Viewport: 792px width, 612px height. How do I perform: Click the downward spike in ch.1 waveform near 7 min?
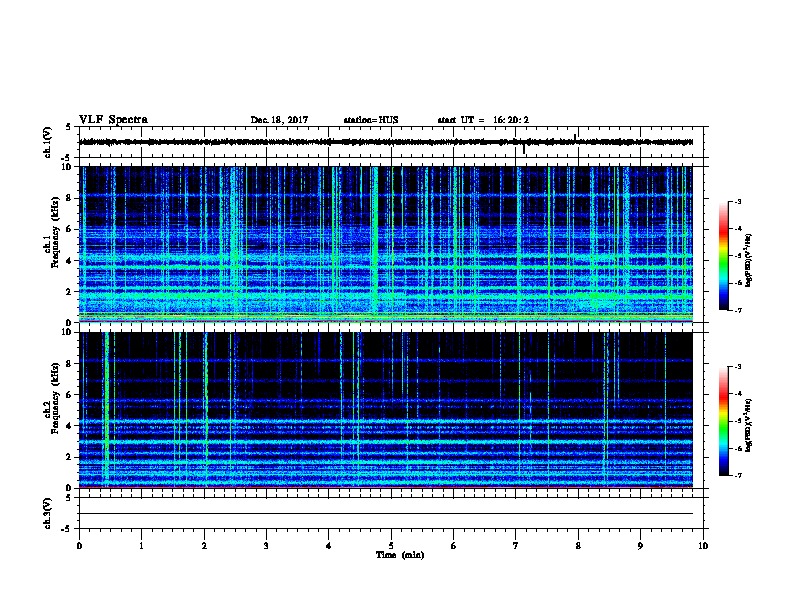coord(524,148)
